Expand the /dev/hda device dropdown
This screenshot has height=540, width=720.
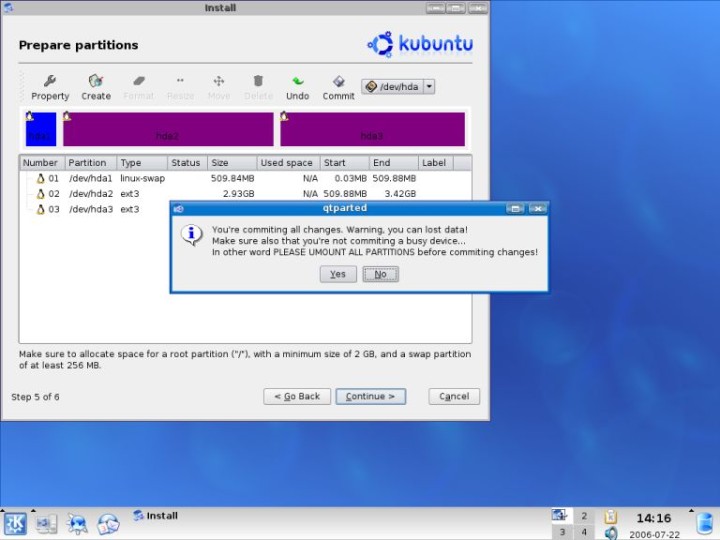(429, 87)
